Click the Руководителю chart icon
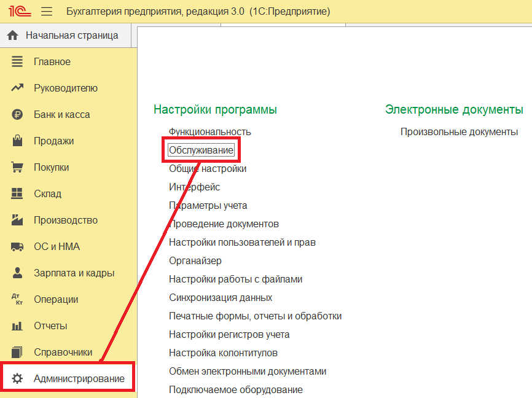 click(x=17, y=88)
